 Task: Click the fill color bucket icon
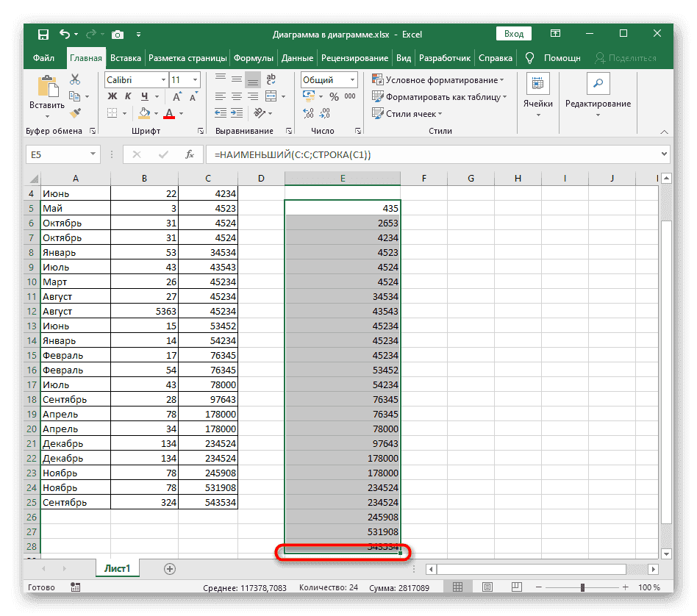(x=145, y=113)
